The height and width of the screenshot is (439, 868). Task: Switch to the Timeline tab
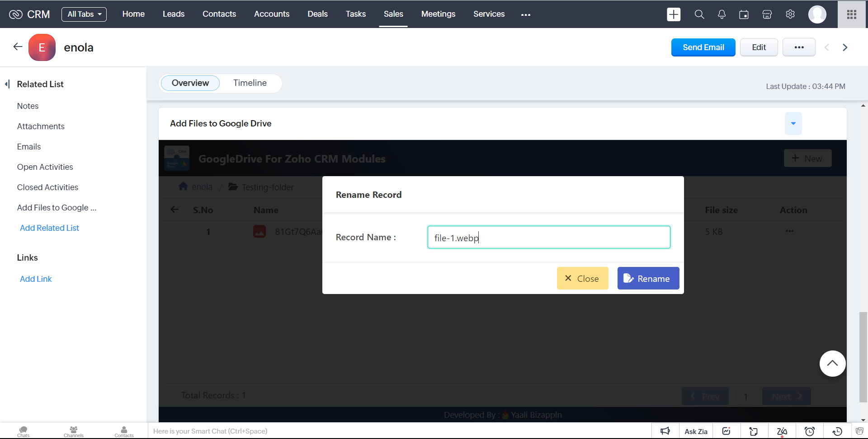pos(250,83)
